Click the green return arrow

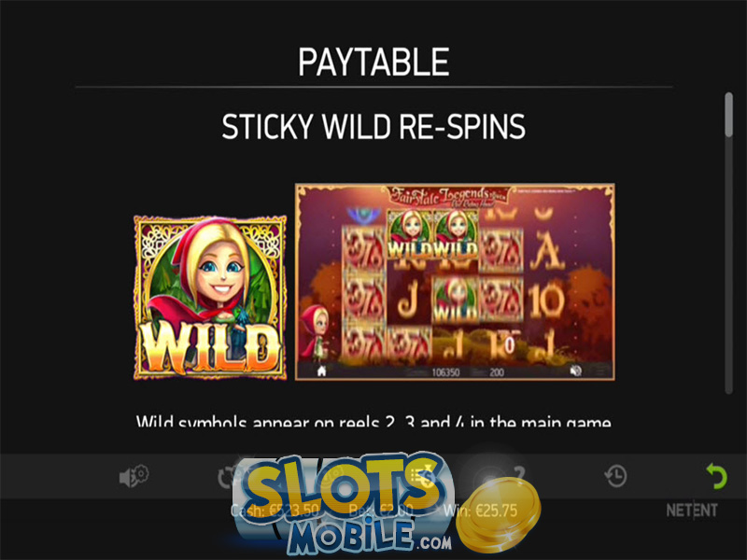(x=716, y=475)
